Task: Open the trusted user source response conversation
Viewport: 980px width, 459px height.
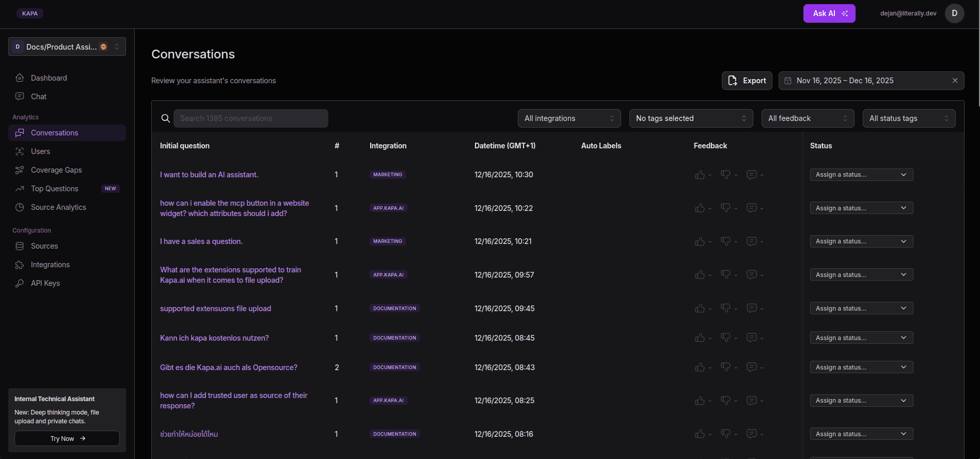Action: [233, 401]
